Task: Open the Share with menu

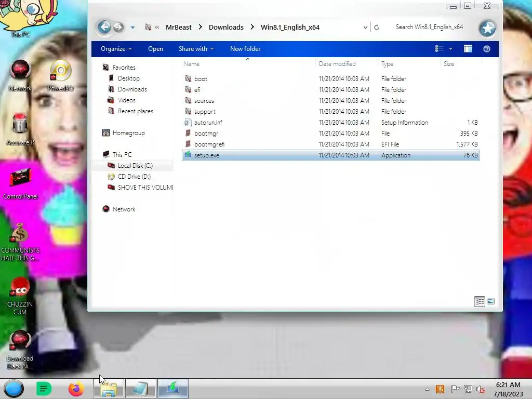Action: (196, 48)
